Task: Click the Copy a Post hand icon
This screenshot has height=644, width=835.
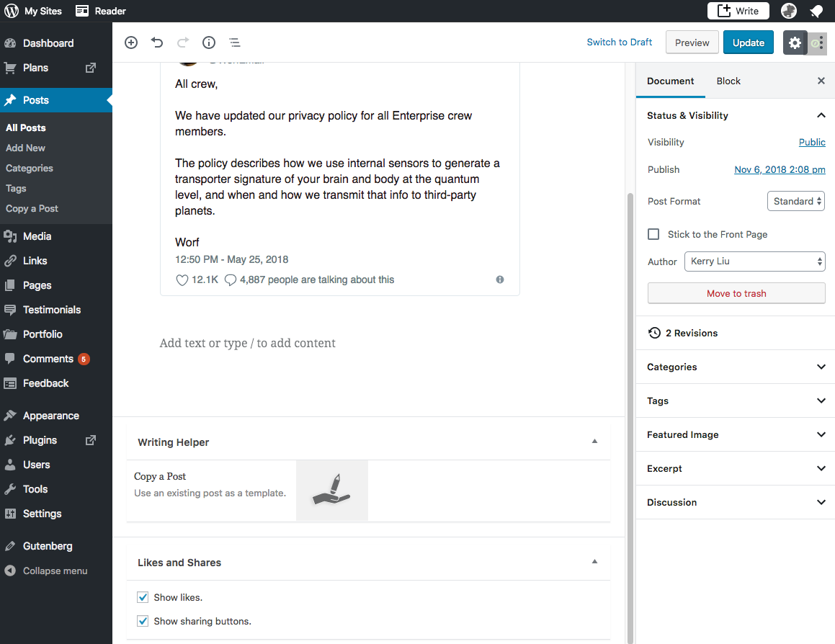Action: click(x=331, y=491)
